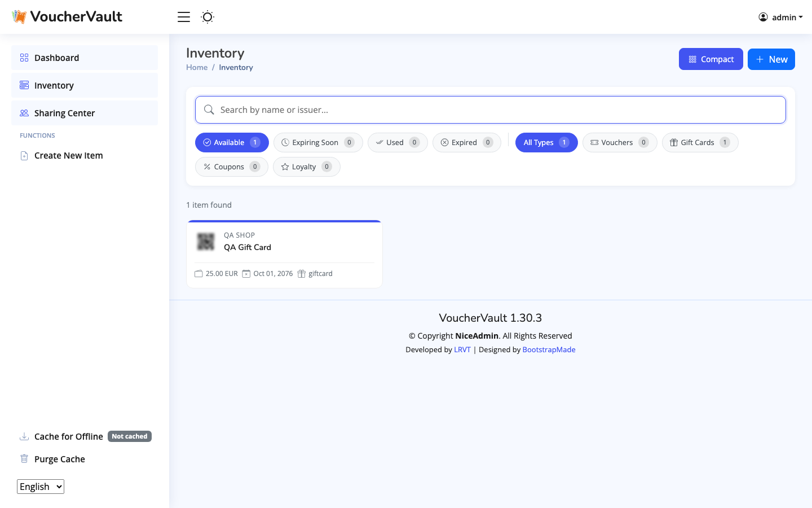The image size is (812, 508).
Task: Focus the search by name or issuer field
Action: click(x=491, y=110)
